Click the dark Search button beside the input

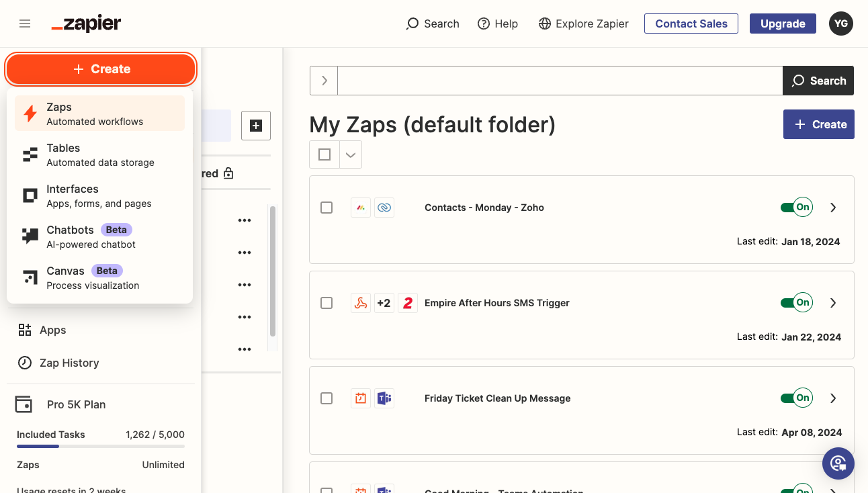pos(818,81)
